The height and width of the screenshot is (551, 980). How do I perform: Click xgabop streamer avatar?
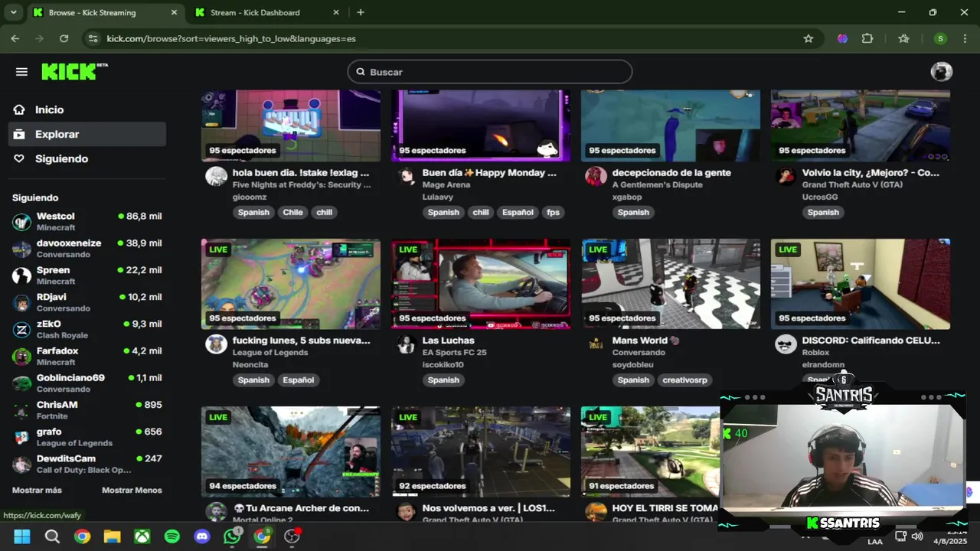tap(596, 177)
